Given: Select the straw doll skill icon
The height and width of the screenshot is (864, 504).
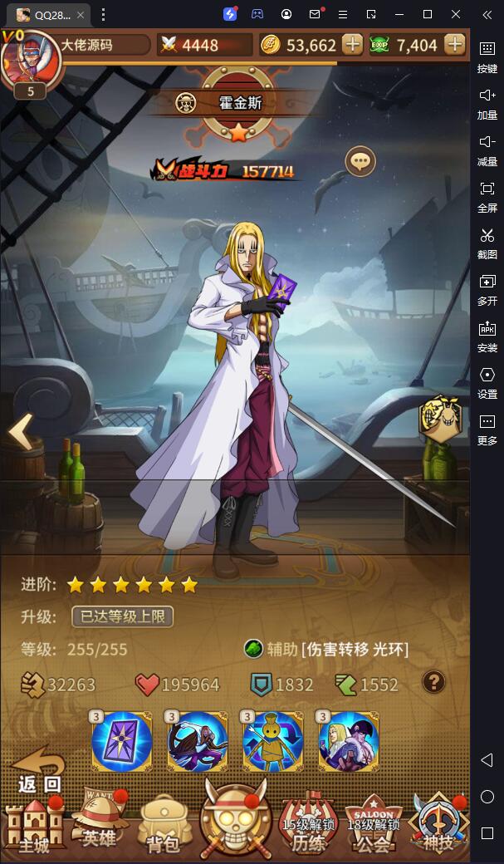Looking at the screenshot, I should click(x=272, y=741).
